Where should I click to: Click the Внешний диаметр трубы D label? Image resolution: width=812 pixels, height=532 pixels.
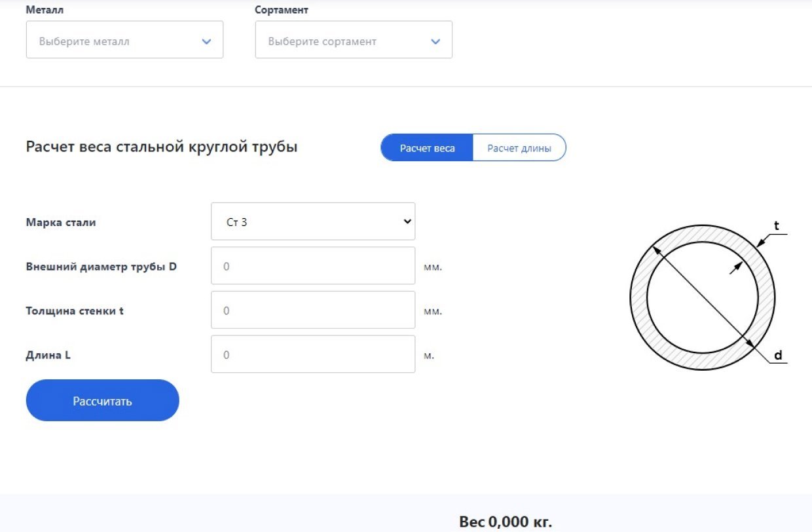pyautogui.click(x=101, y=267)
